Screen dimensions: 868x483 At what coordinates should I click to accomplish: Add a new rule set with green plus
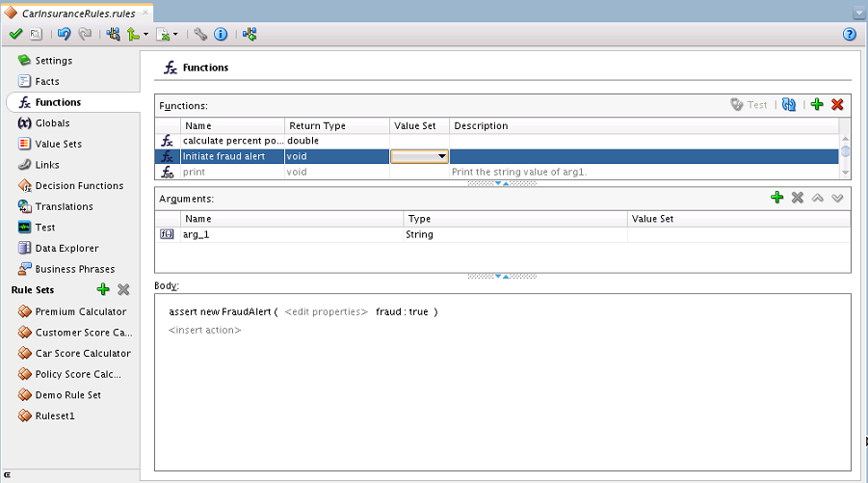coord(103,289)
